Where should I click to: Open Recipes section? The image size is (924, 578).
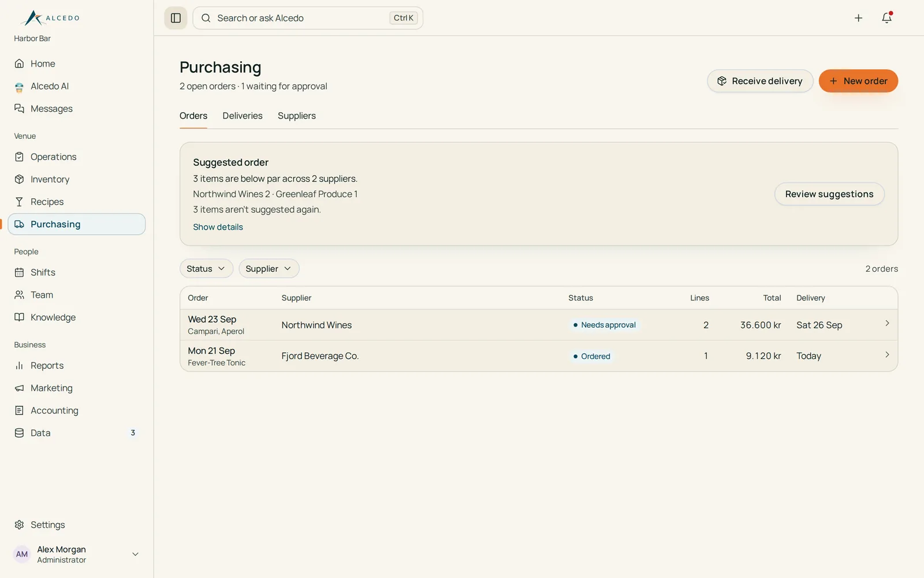76,202
